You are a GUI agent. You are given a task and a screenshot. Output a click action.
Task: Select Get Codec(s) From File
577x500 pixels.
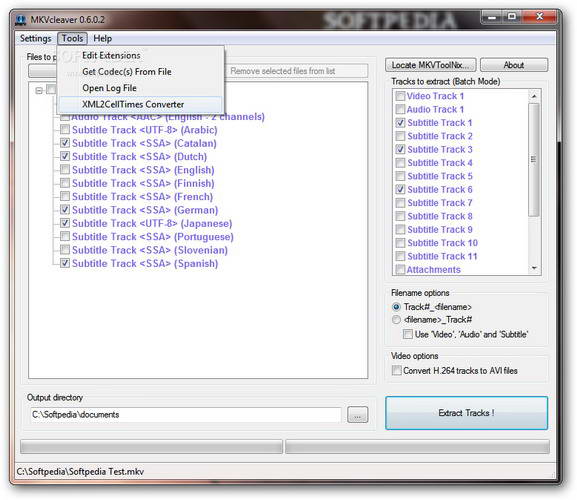pyautogui.click(x=141, y=72)
